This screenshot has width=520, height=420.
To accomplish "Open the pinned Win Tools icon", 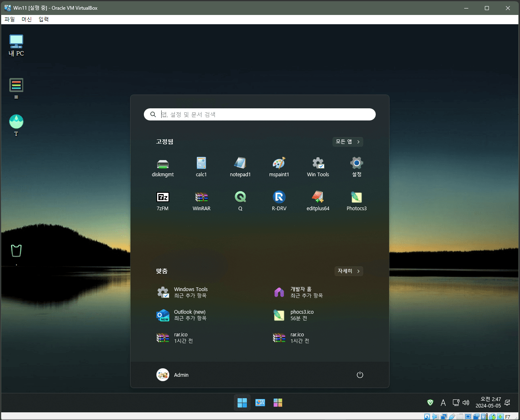I will click(x=318, y=167).
